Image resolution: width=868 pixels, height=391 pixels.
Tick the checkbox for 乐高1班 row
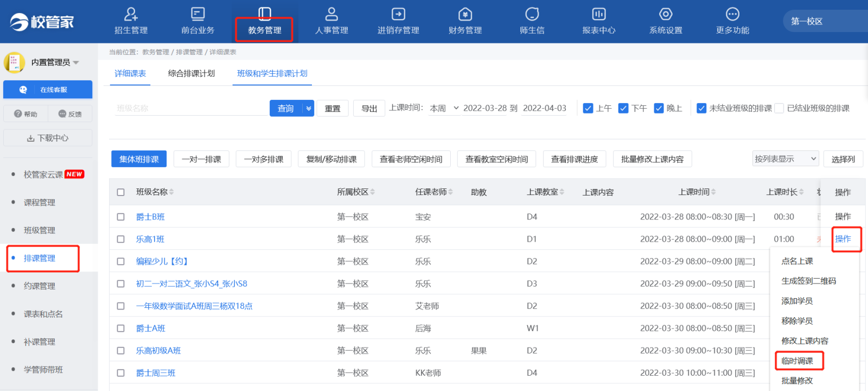[x=120, y=239]
